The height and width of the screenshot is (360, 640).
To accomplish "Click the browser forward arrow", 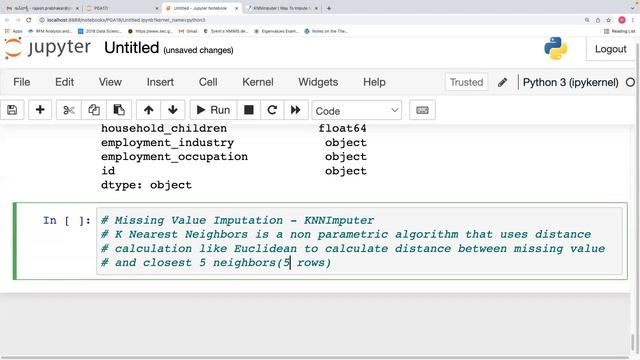I will click(x=18, y=20).
